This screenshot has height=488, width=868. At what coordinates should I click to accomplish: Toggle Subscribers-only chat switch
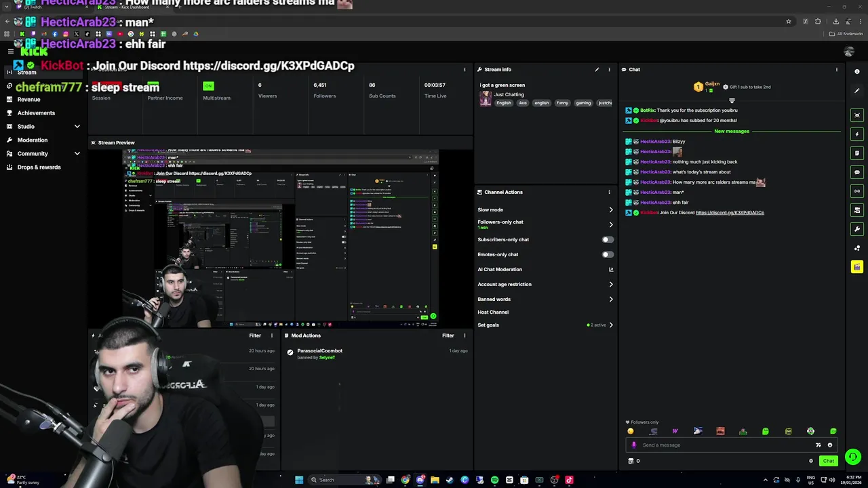click(608, 239)
